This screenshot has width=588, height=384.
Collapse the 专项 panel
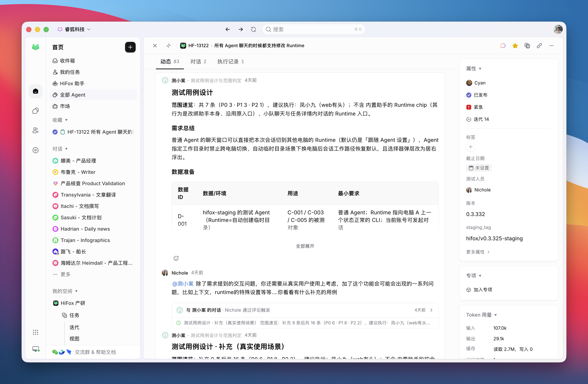click(474, 276)
